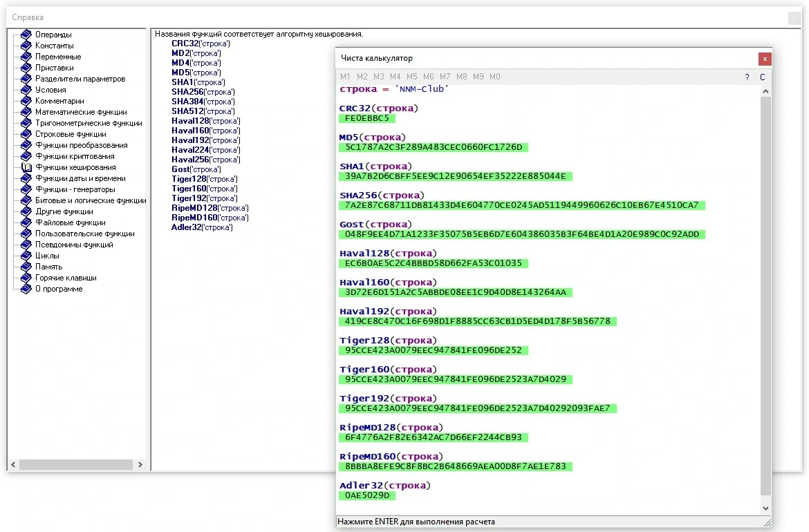
Task: Click the calculator scrollbar down arrow
Action: (765, 509)
